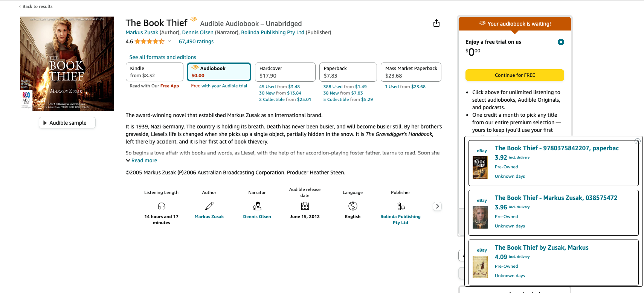
Task: Open 1 Used from $23.68 offer
Action: tap(405, 87)
